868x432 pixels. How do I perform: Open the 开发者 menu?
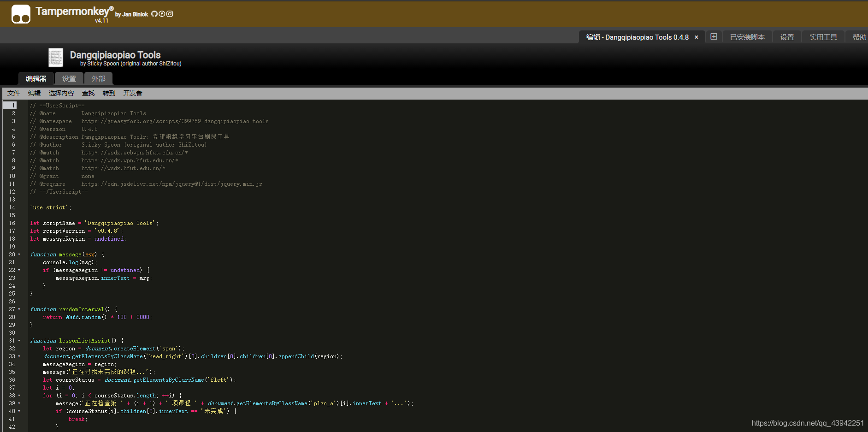pyautogui.click(x=132, y=93)
